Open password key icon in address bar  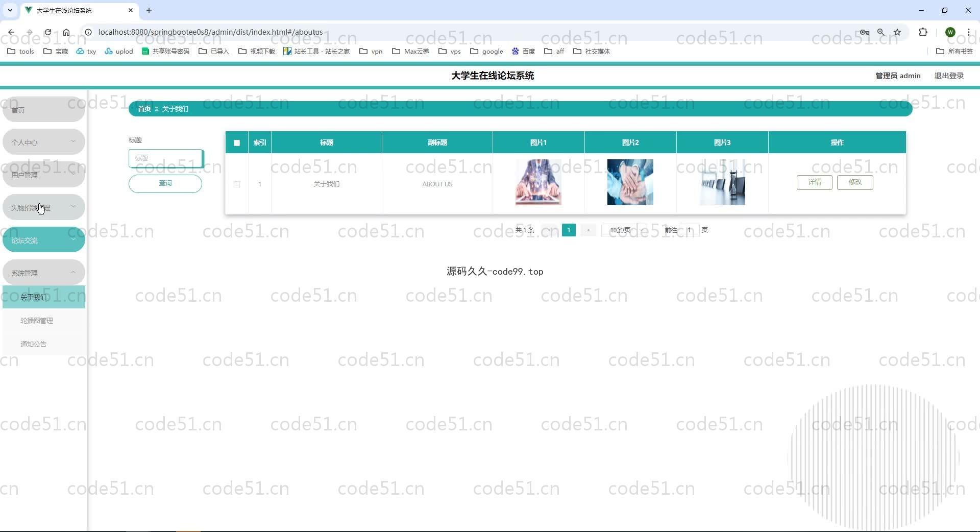coord(864,32)
